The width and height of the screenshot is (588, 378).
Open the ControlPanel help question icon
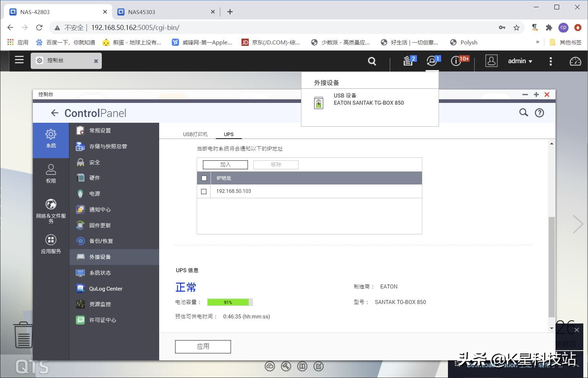[x=539, y=113]
